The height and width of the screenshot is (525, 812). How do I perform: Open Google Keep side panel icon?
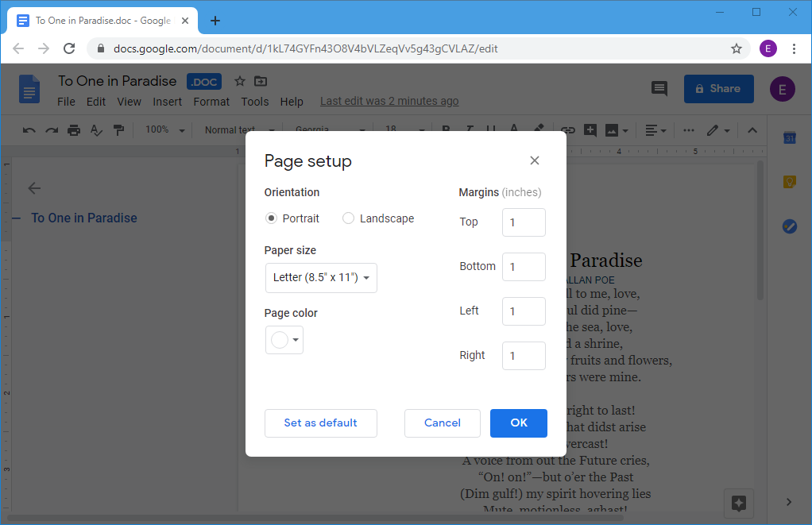[x=789, y=182]
